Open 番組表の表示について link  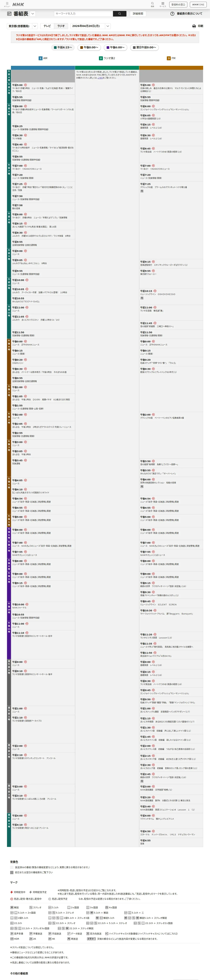point(189,14)
